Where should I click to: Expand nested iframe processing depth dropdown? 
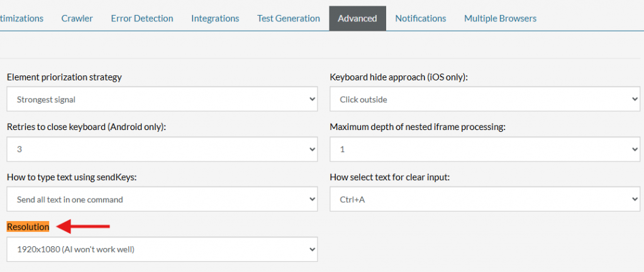484,150
